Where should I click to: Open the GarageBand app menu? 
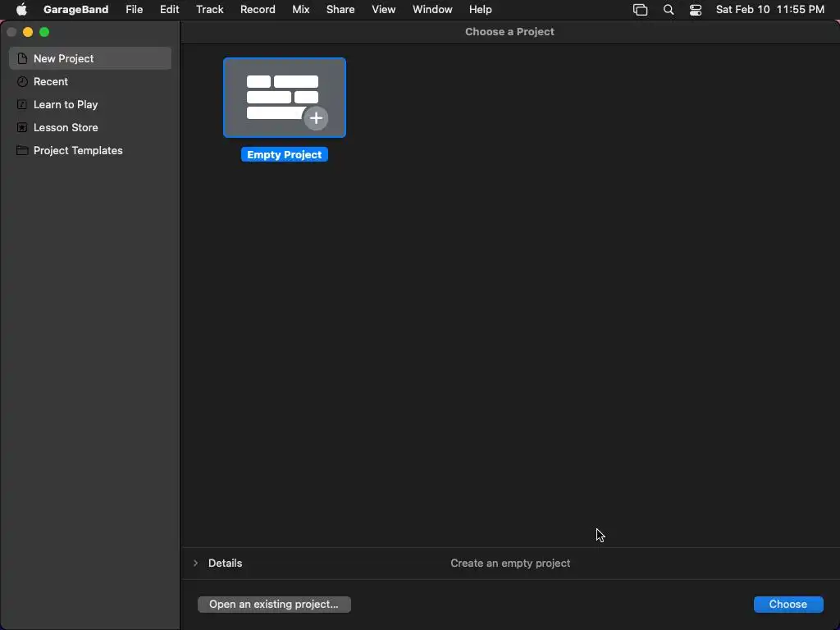[x=75, y=10]
